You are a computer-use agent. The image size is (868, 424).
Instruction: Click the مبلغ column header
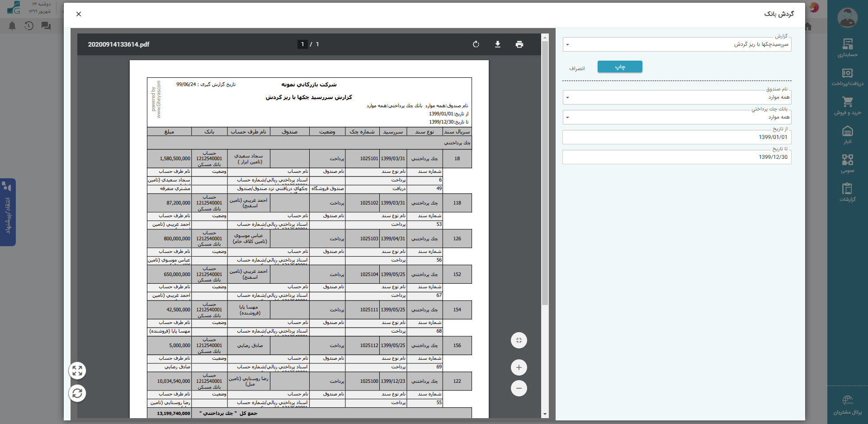[x=169, y=132]
